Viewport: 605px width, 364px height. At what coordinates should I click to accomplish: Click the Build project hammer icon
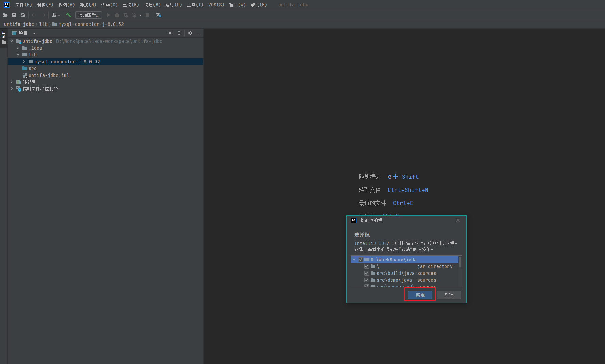click(x=68, y=15)
